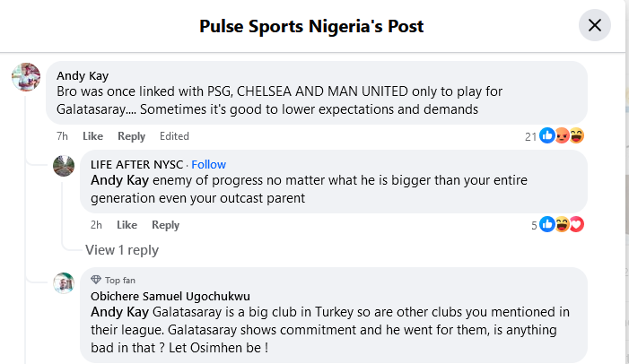Reply to the LIFE AFTER NYSC comment
Image resolution: width=629 pixels, height=364 pixels.
tap(165, 225)
